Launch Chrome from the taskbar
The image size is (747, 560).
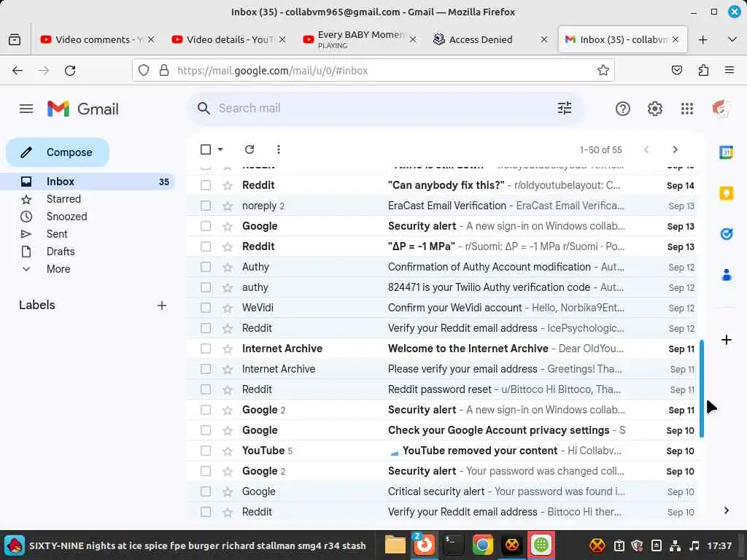pyautogui.click(x=482, y=545)
